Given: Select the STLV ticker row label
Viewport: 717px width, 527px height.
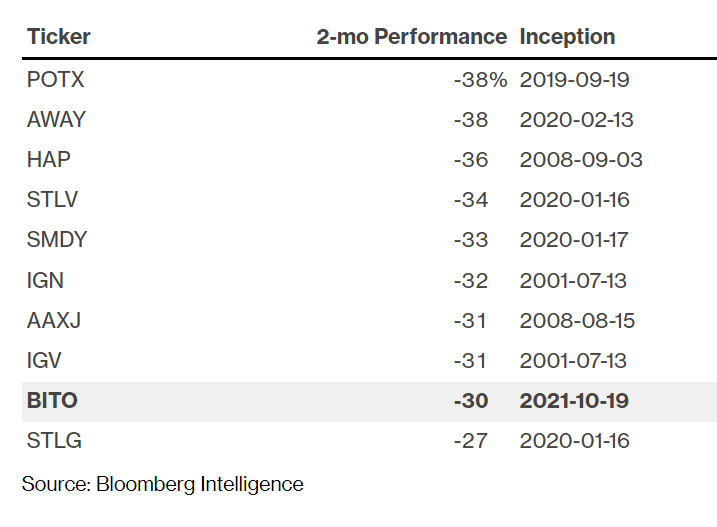Looking at the screenshot, I should (x=52, y=200).
